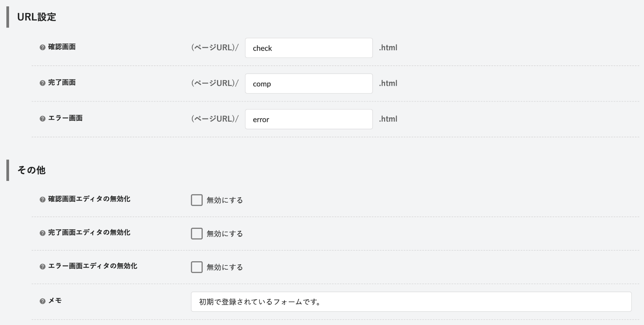Click the question mark icon in the URL設定 section's first row

42,48
